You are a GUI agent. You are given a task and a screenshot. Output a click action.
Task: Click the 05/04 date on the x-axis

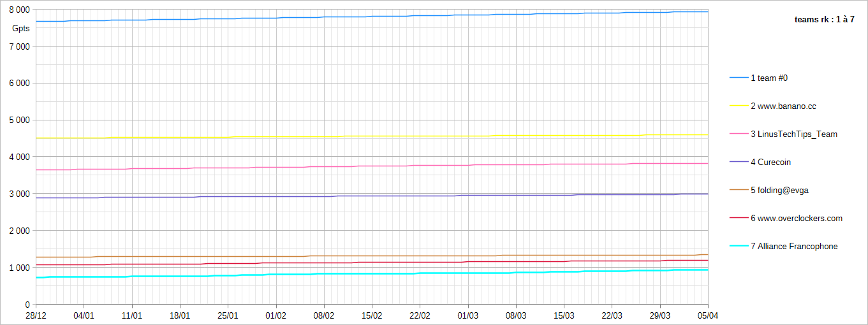point(708,315)
